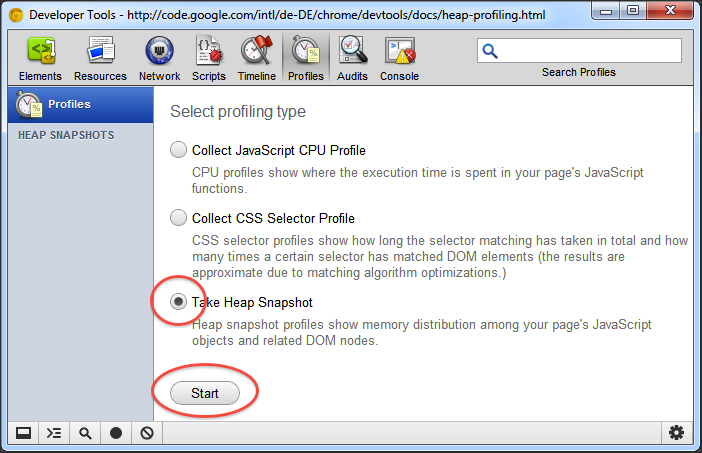Open the Resources panel
Screen dimensions: 702x453
click(100, 59)
